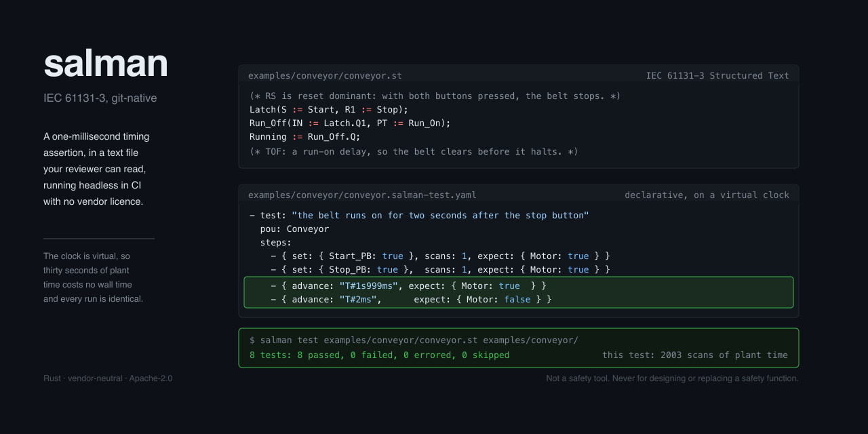This screenshot has width=868, height=434.
Task: Click the salman project title
Action: click(x=106, y=64)
